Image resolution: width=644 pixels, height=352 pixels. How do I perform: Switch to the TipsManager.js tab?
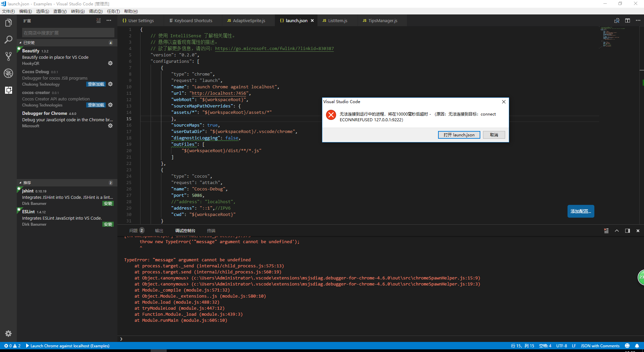pyautogui.click(x=383, y=20)
